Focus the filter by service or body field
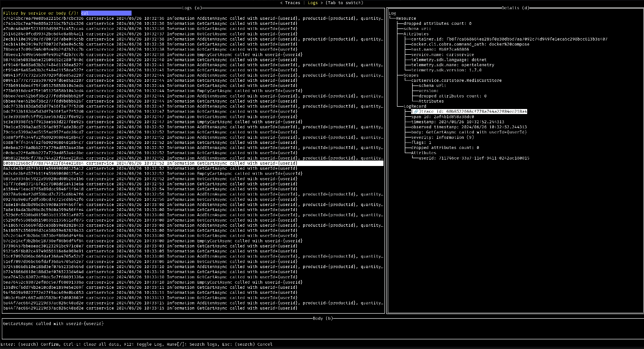The image size is (644, 349). click(106, 13)
